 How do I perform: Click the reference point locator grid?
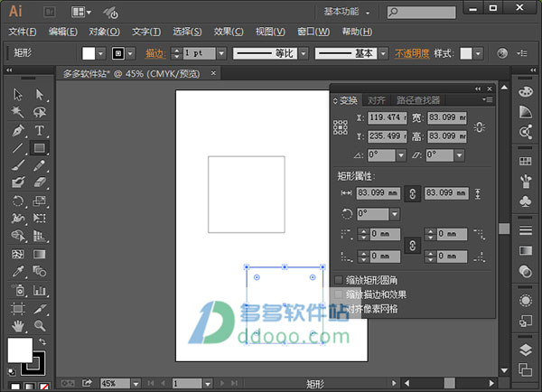[341, 127]
